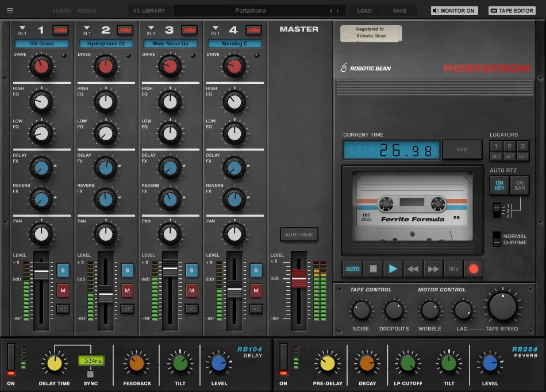Select the Wide Noise Up track name

point(171,44)
